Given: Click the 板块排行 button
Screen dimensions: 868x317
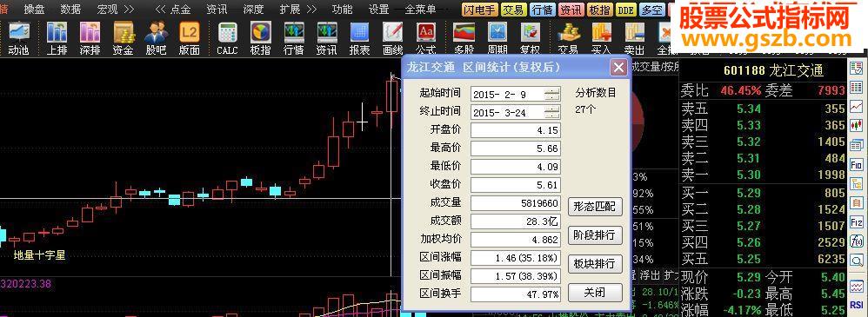Looking at the screenshot, I should coord(595,264).
